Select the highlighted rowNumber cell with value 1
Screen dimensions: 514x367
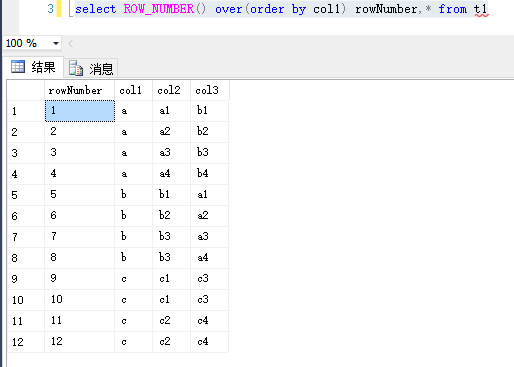pyautogui.click(x=80, y=111)
